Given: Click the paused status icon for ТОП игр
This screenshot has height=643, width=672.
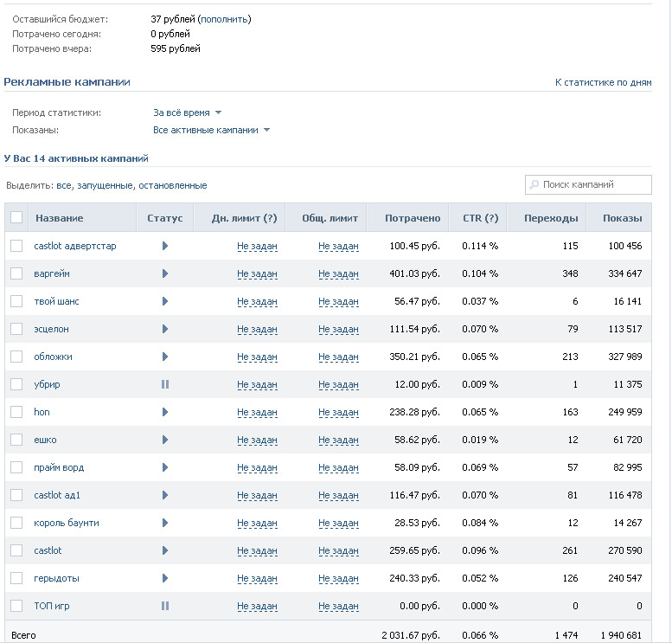Looking at the screenshot, I should [165, 606].
